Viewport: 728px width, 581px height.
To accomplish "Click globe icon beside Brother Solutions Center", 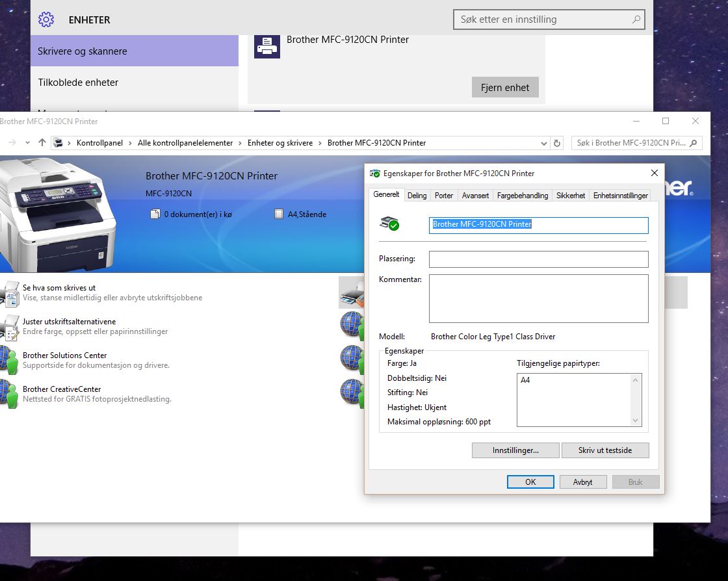I will [x=10, y=361].
